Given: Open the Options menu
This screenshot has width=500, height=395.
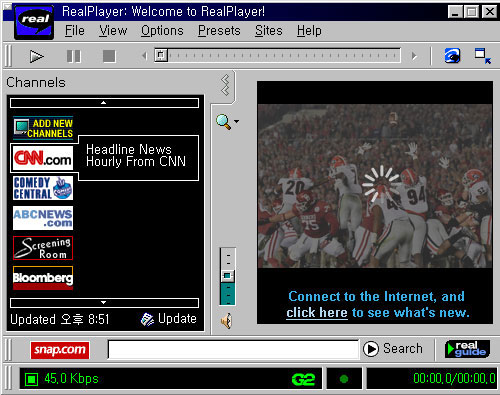Looking at the screenshot, I should point(162,31).
